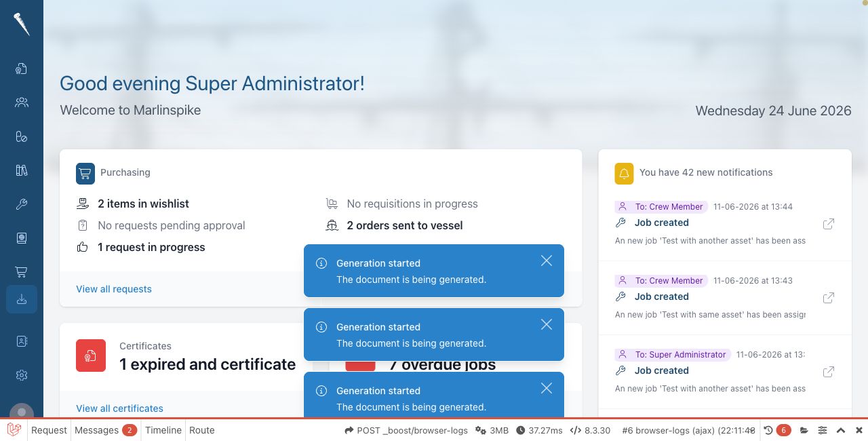This screenshot has width=868, height=441.
Task: Close the second Generation started notification
Action: 547,324
